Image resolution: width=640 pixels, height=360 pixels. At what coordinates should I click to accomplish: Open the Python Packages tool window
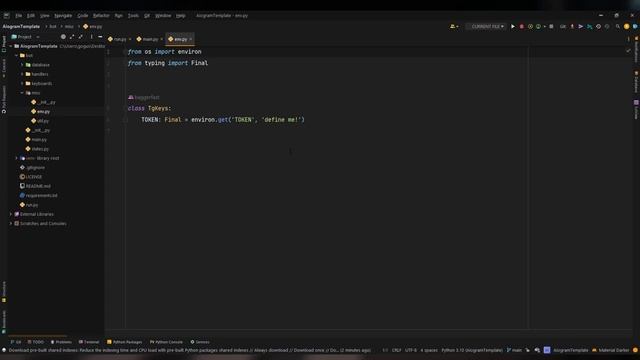click(x=124, y=342)
